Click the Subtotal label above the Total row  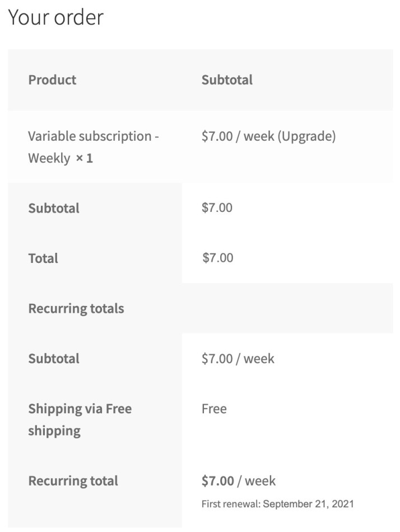(54, 208)
